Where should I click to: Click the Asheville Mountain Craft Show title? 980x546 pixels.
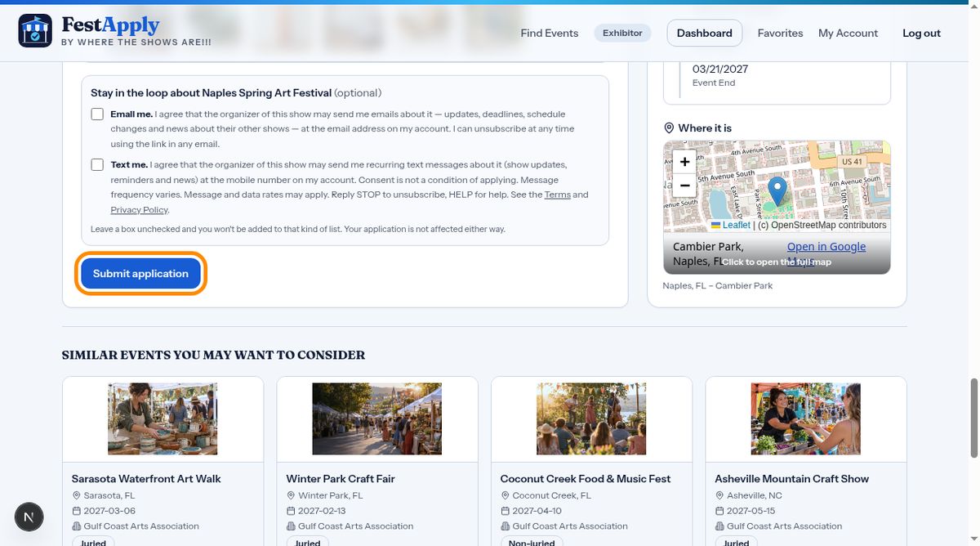click(x=792, y=479)
